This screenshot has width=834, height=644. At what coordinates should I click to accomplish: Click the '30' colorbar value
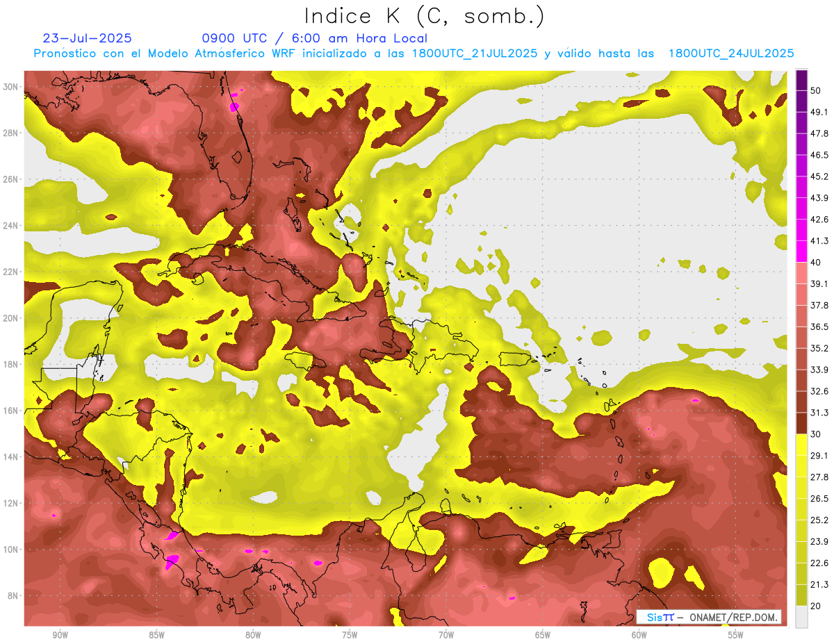[816, 434]
